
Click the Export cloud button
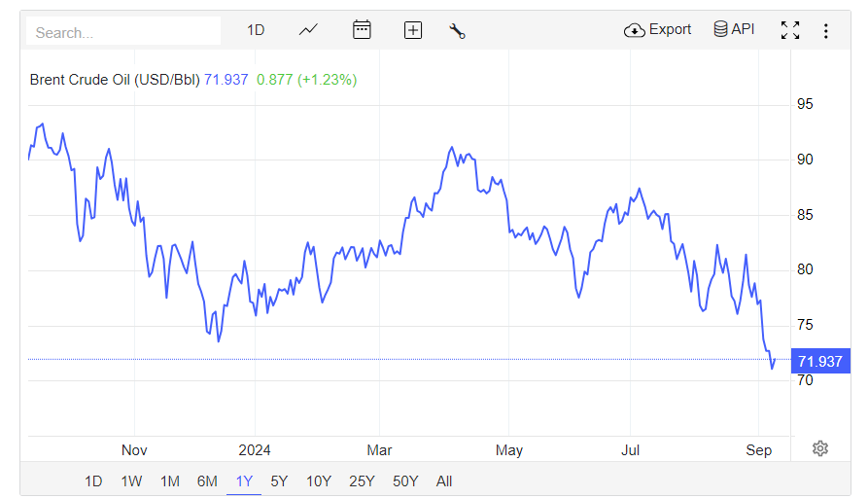coord(658,30)
